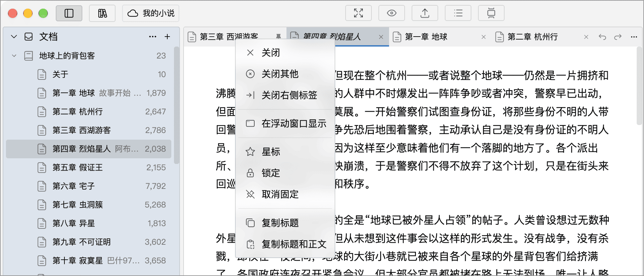The width and height of the screenshot is (644, 276).
Task: Click the export share icon
Action: (425, 13)
